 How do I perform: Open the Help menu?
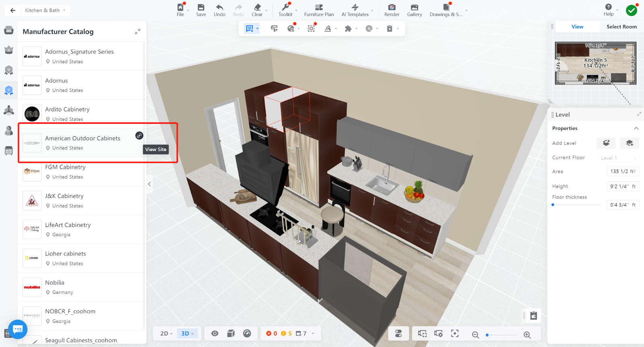609,10
